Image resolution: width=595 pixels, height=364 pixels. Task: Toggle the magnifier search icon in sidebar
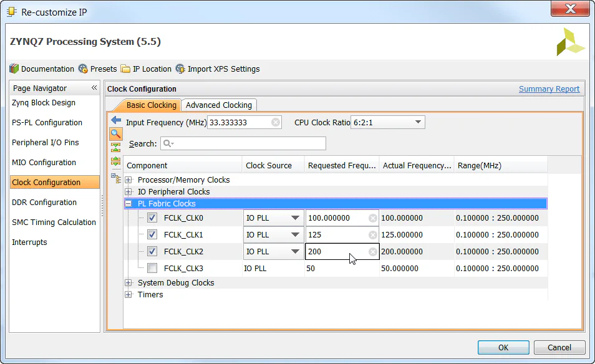pos(115,133)
